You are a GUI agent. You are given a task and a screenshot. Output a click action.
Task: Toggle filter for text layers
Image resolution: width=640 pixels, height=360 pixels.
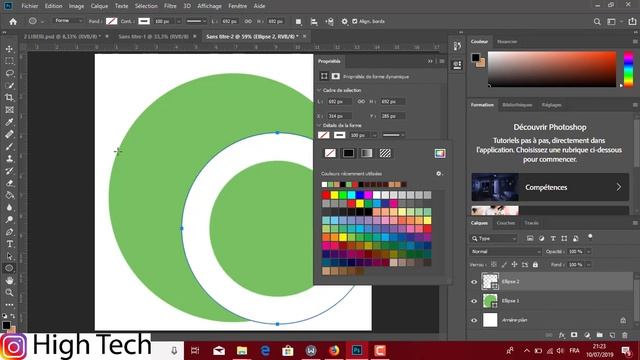(553, 238)
